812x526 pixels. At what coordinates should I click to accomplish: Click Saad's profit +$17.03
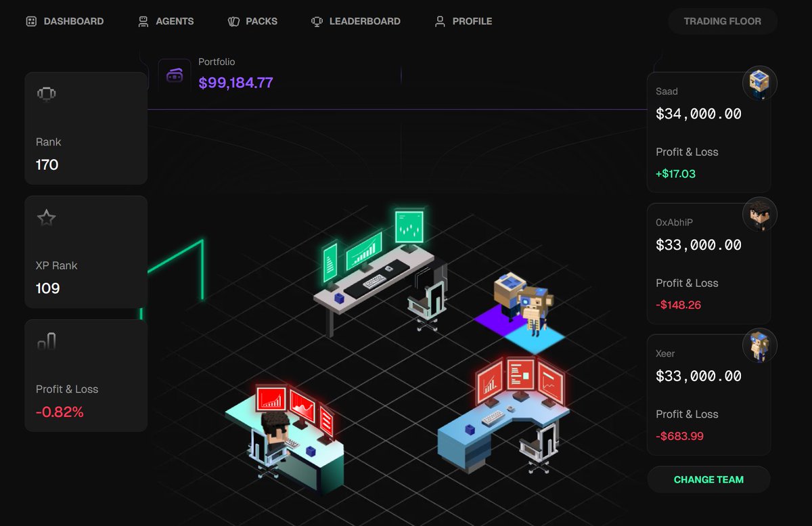675,173
